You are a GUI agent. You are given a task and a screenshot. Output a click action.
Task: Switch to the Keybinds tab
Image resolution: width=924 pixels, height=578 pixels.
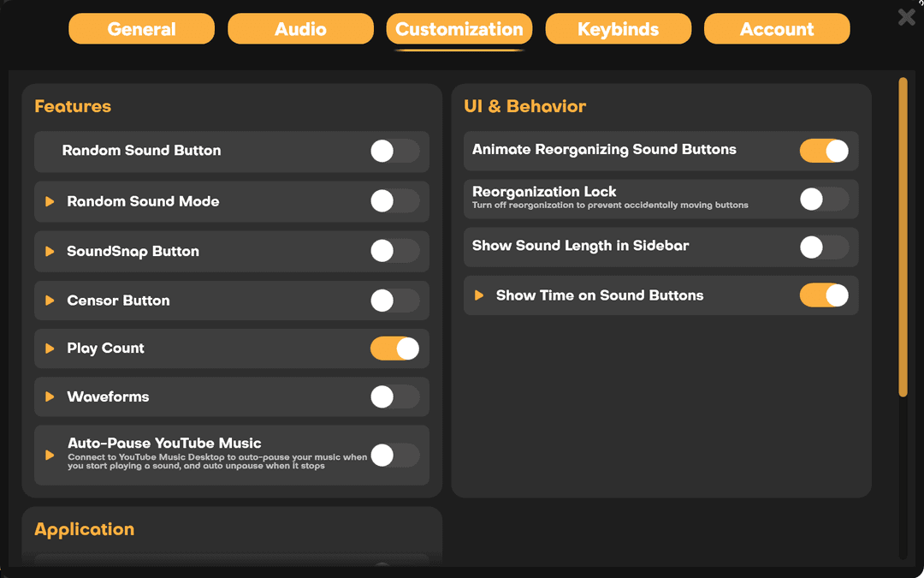click(x=618, y=28)
